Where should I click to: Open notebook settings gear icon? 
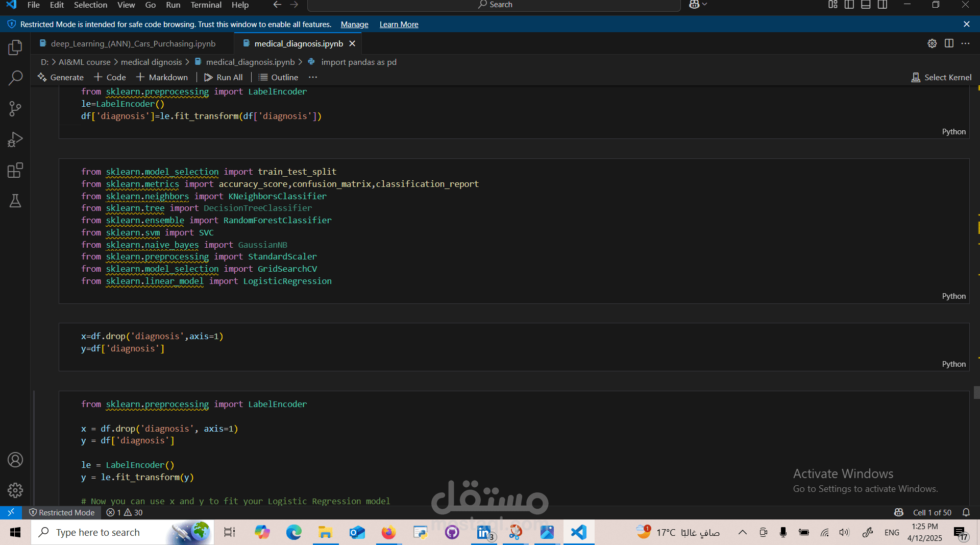[932, 43]
